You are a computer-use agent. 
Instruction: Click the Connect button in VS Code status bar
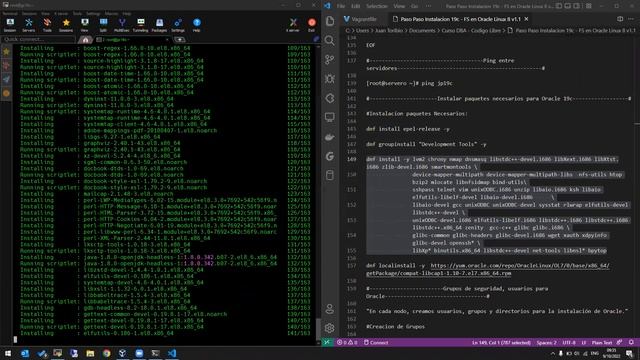coord(376,342)
